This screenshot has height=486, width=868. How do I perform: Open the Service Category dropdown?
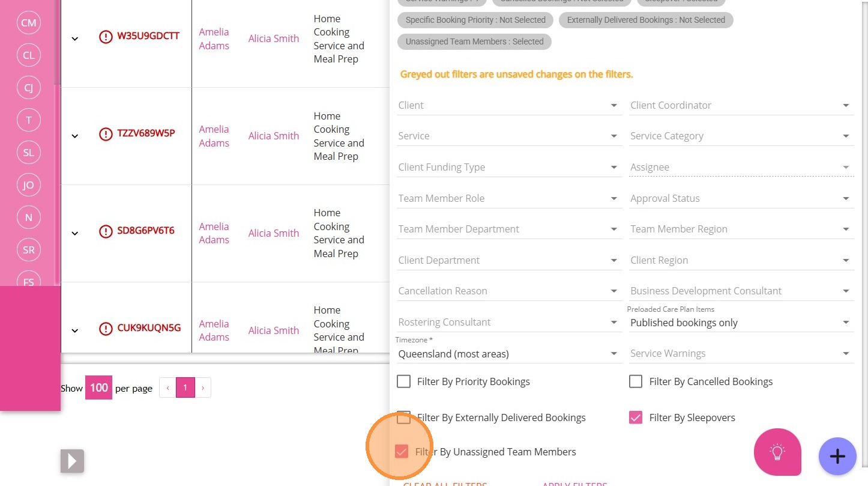point(741,136)
